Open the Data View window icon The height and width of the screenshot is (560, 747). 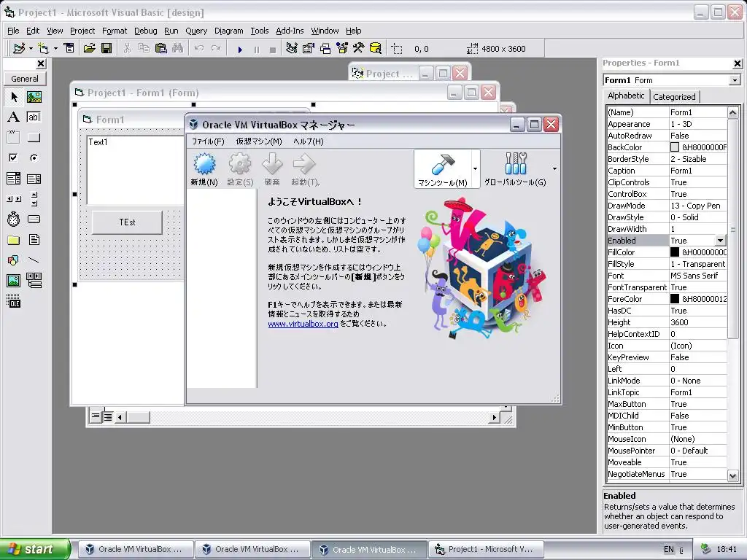point(376,49)
